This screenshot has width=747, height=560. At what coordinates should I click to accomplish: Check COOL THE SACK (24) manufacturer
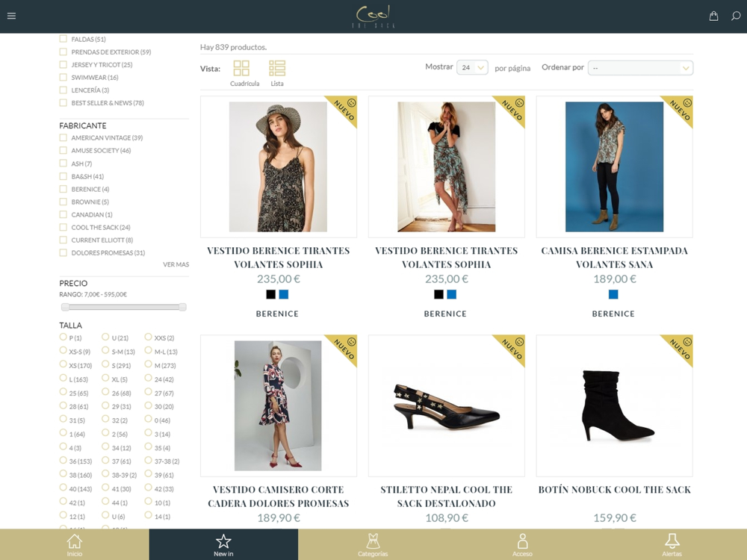63,227
